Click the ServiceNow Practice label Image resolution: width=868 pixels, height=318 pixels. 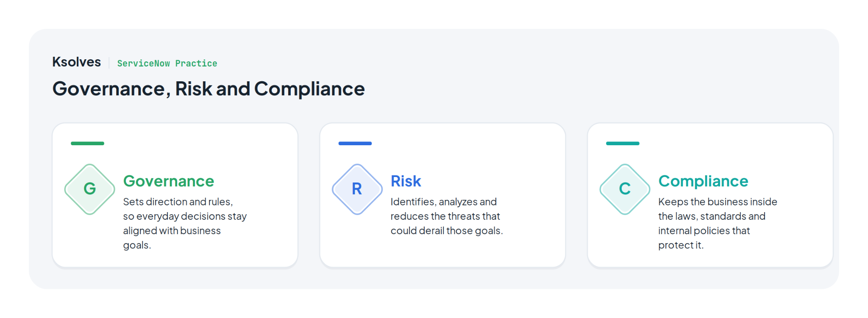[x=167, y=64]
